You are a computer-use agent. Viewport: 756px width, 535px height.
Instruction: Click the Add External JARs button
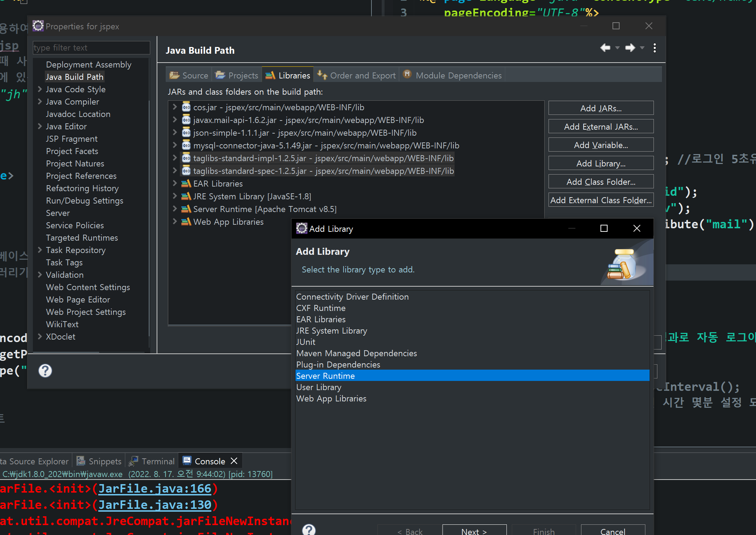(x=600, y=127)
